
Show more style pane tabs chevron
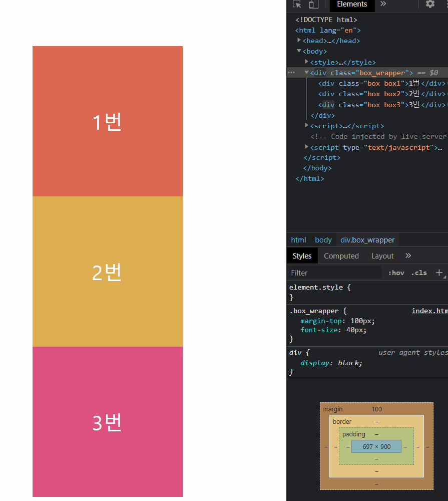(x=408, y=256)
